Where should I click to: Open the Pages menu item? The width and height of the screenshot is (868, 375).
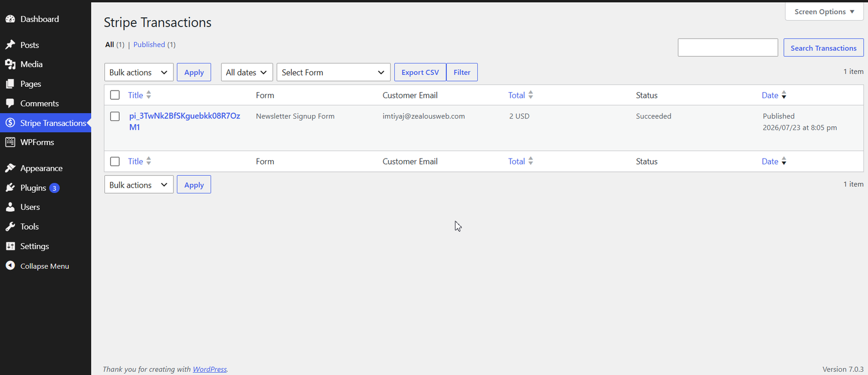click(31, 84)
